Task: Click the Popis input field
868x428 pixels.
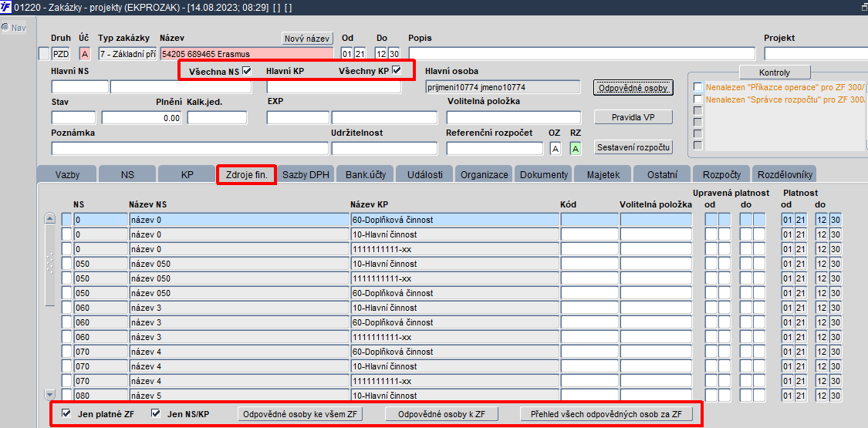Action: pyautogui.click(x=582, y=54)
